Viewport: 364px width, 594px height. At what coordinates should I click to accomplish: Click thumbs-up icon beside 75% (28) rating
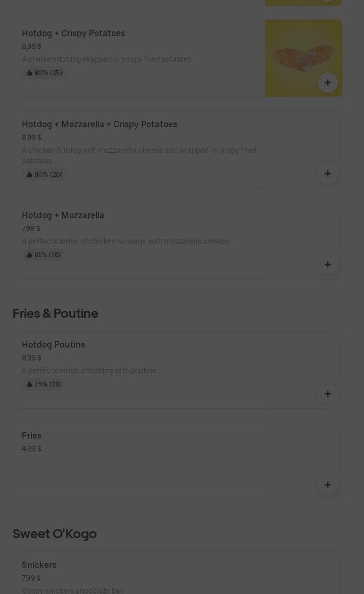(x=29, y=384)
